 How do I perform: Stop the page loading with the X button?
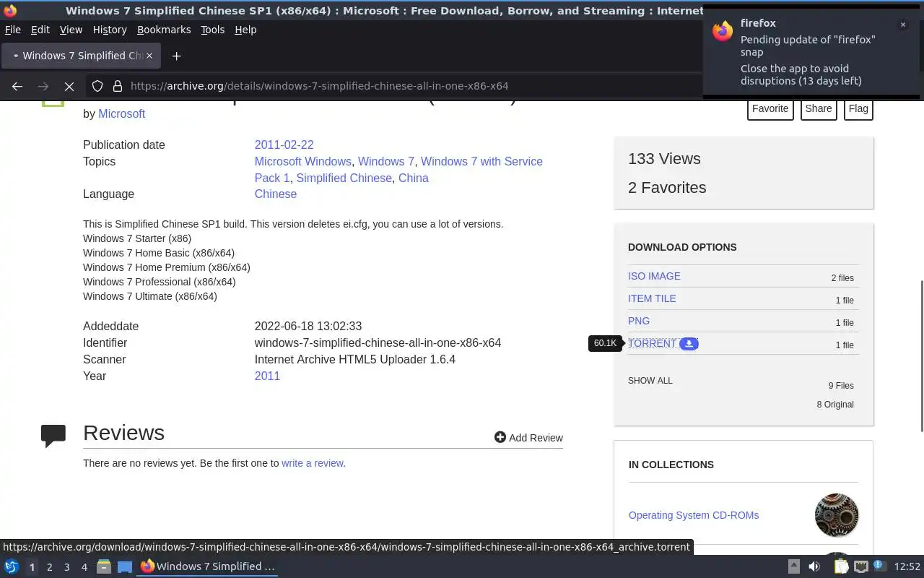point(69,86)
